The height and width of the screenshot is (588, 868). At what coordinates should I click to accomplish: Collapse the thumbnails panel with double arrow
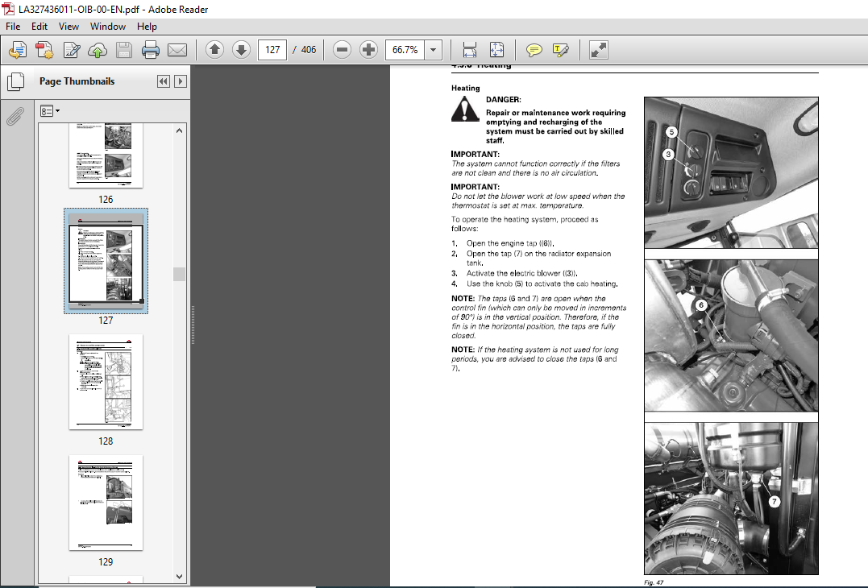(x=164, y=81)
